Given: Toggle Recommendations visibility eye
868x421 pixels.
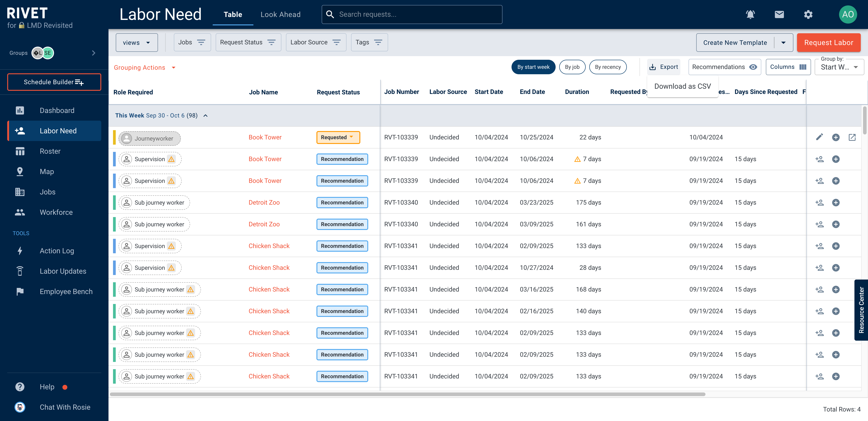Looking at the screenshot, I should pos(753,67).
